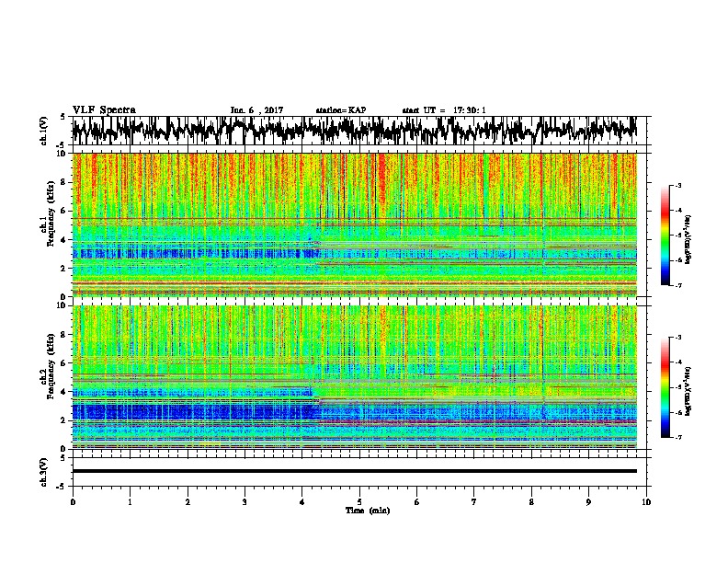Click the "10" tick on ch.2 frequency axis

click(x=63, y=305)
